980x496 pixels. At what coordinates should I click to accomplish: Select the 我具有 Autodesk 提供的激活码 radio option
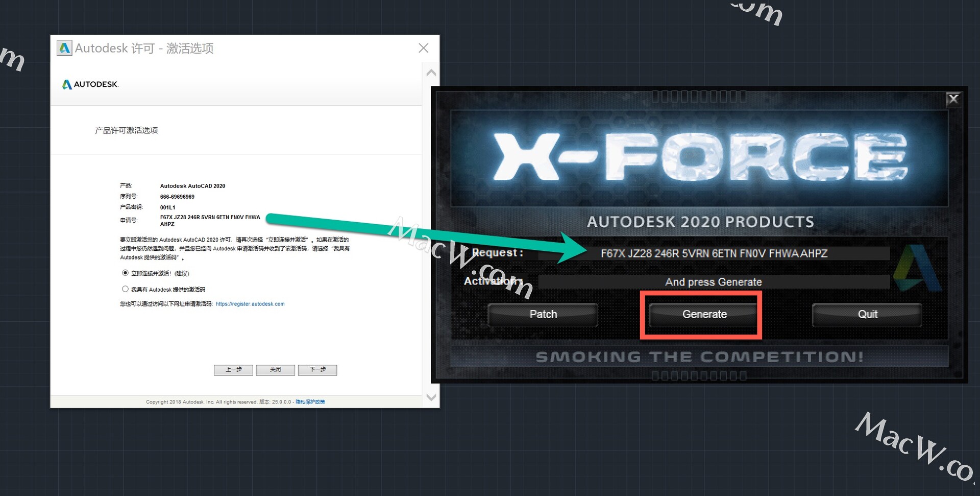click(125, 289)
